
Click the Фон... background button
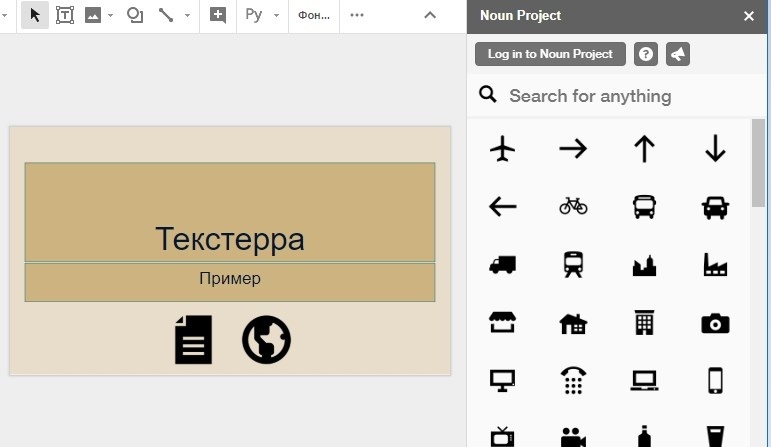click(x=314, y=15)
